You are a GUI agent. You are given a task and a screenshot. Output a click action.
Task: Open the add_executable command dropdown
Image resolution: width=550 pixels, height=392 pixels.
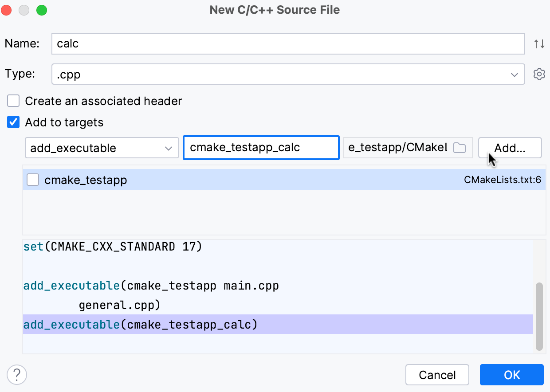pyautogui.click(x=102, y=148)
